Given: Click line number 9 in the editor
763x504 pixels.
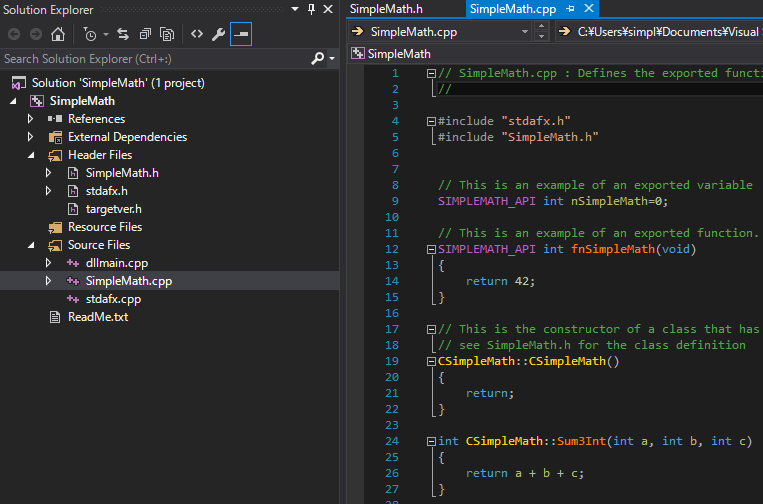Looking at the screenshot, I should point(395,201).
